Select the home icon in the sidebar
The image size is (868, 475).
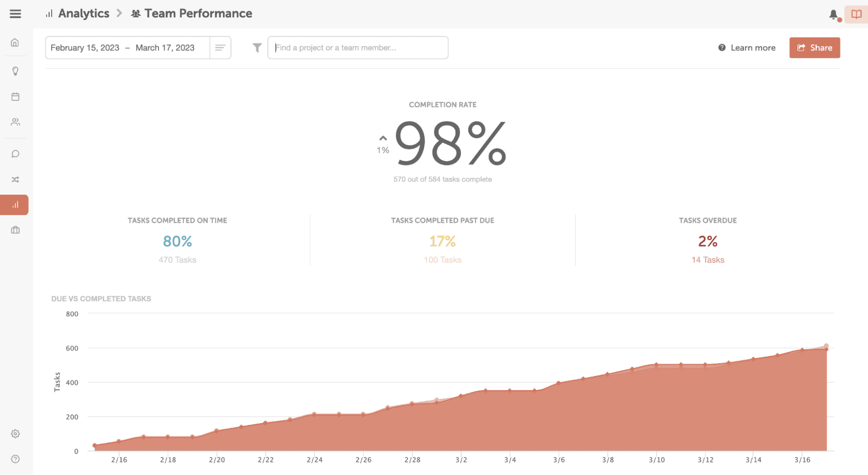15,42
